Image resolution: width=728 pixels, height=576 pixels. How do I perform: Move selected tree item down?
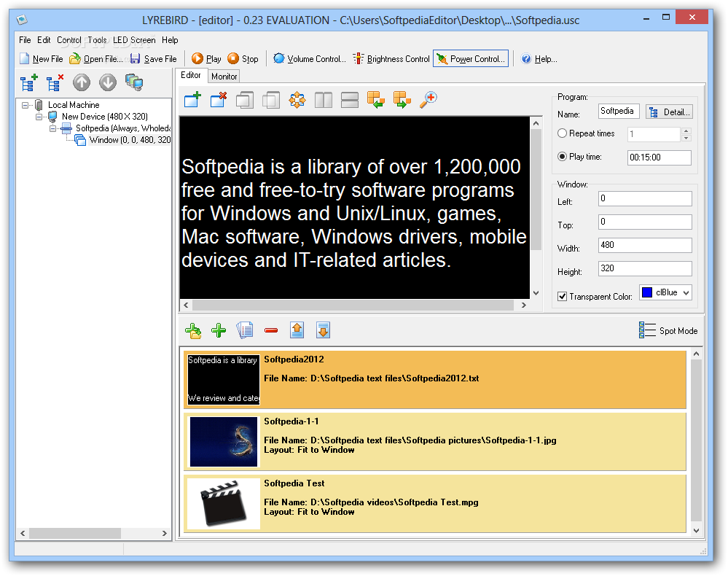coord(108,82)
